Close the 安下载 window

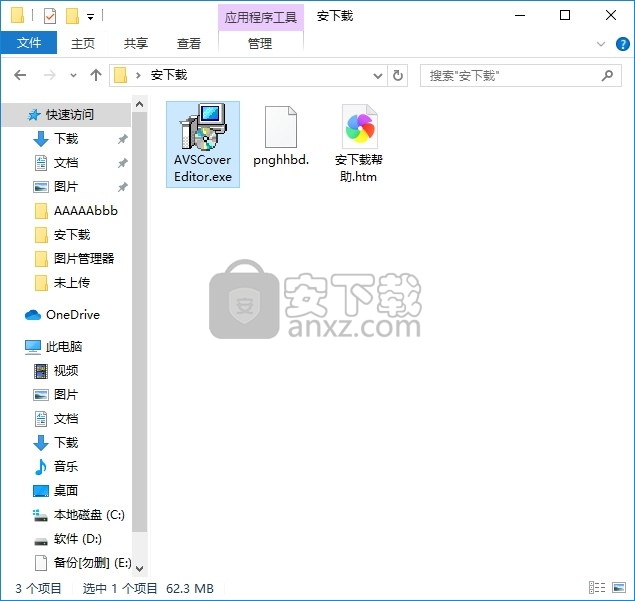(611, 16)
